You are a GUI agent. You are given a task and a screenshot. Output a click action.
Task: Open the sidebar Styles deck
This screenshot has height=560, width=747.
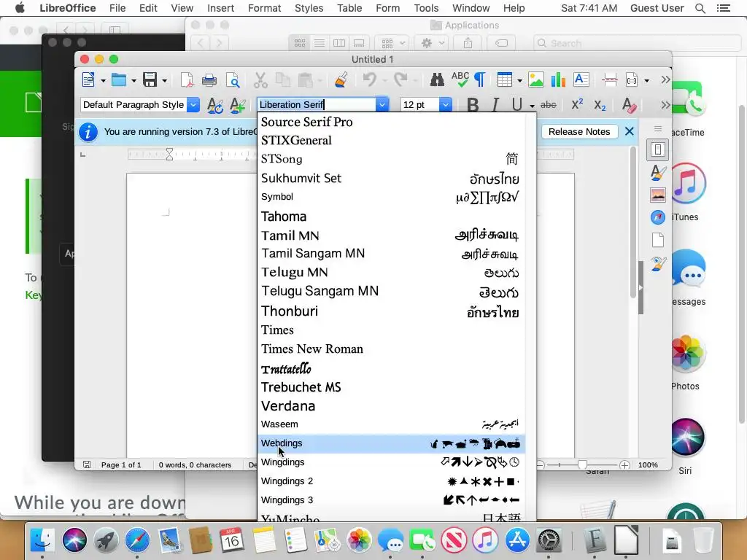point(658,172)
